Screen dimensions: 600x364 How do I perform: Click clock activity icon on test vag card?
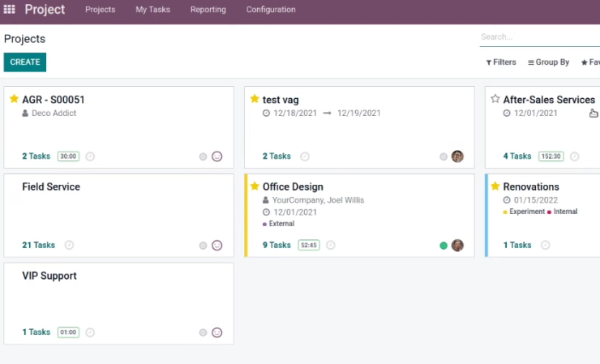[x=305, y=156]
